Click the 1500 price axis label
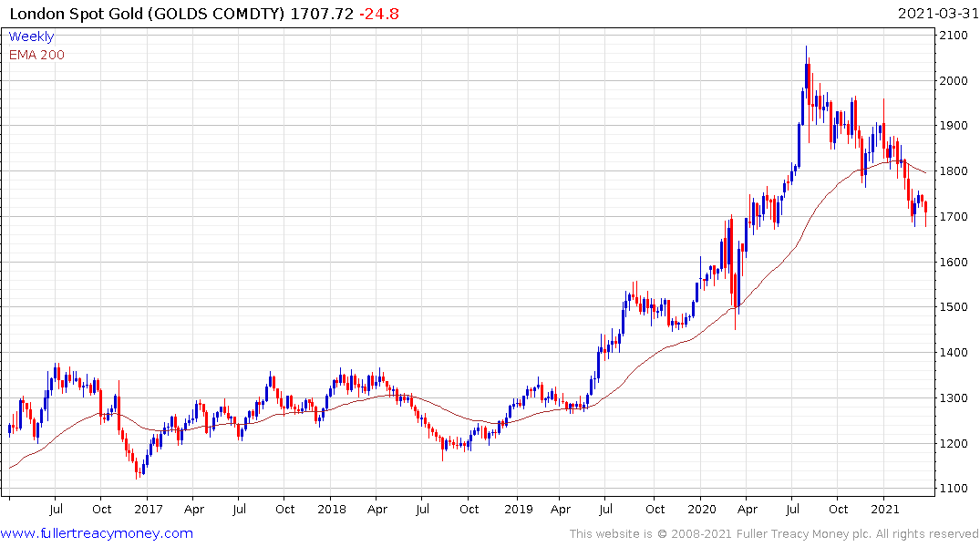980x547 pixels. click(x=954, y=307)
